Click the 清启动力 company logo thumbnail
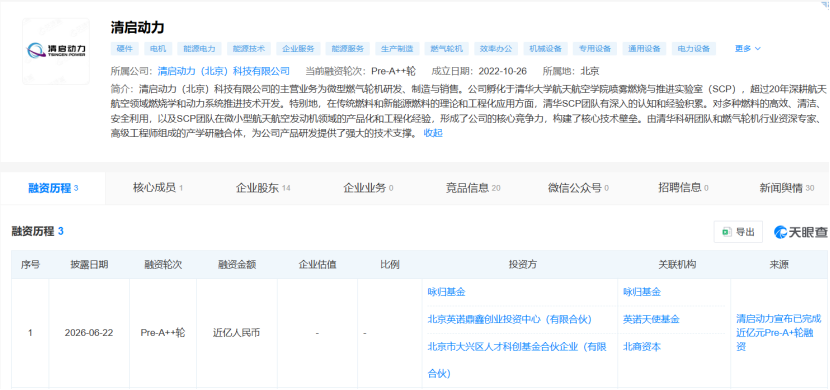 tap(56, 51)
